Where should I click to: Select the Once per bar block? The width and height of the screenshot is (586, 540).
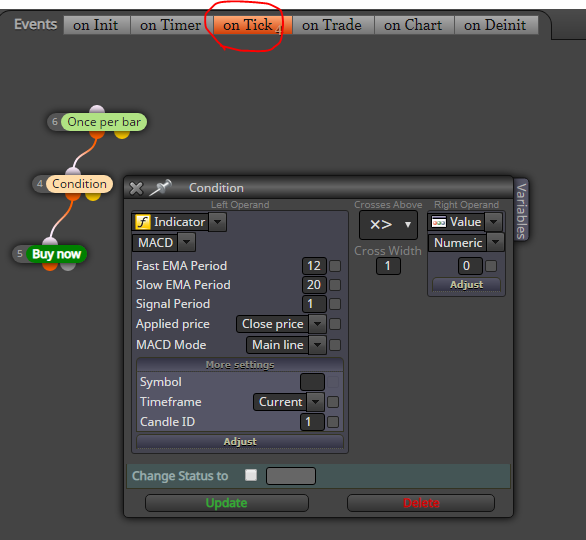[104, 122]
